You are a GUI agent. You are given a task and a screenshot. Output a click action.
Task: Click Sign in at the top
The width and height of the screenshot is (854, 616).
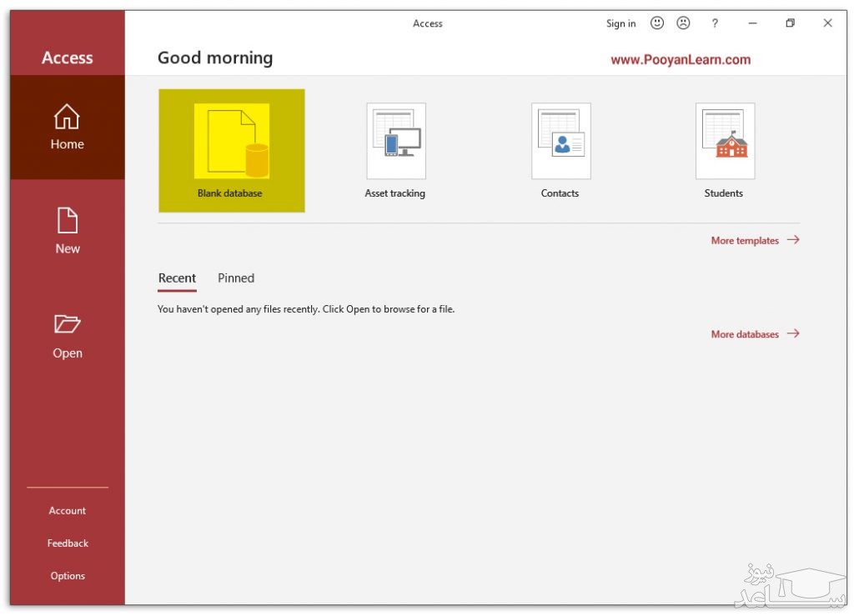click(x=620, y=23)
